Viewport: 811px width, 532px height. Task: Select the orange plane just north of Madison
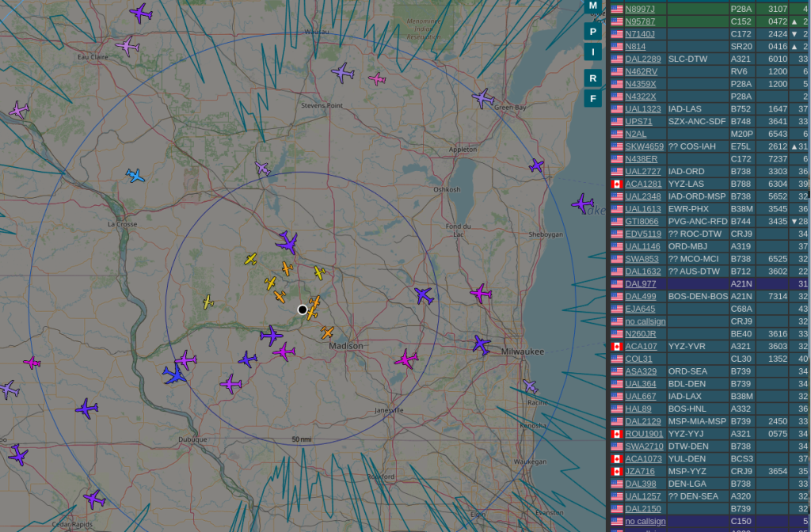[327, 332]
